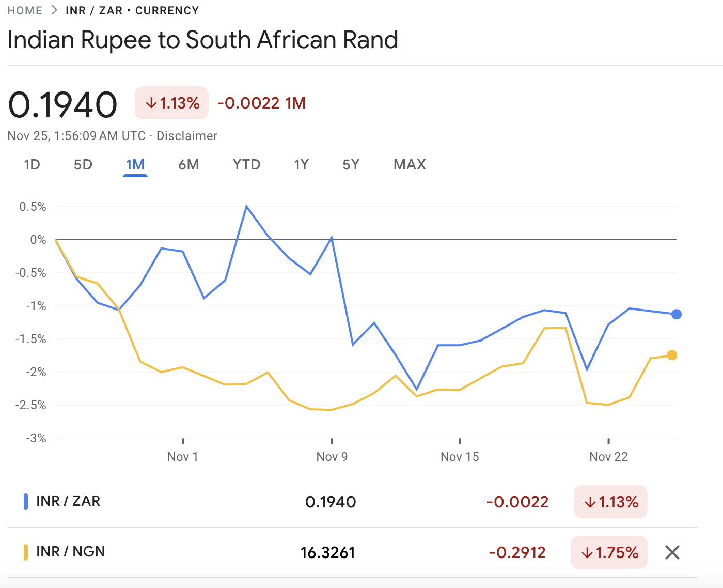Viewport: 723px width, 588px height.
Task: Open the 5Y chart view
Action: (x=351, y=164)
